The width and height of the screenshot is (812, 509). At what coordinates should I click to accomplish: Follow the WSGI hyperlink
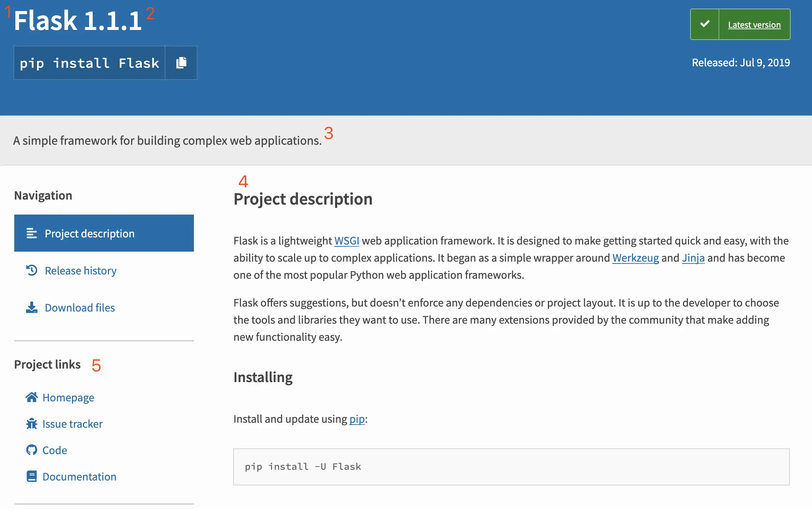(346, 241)
